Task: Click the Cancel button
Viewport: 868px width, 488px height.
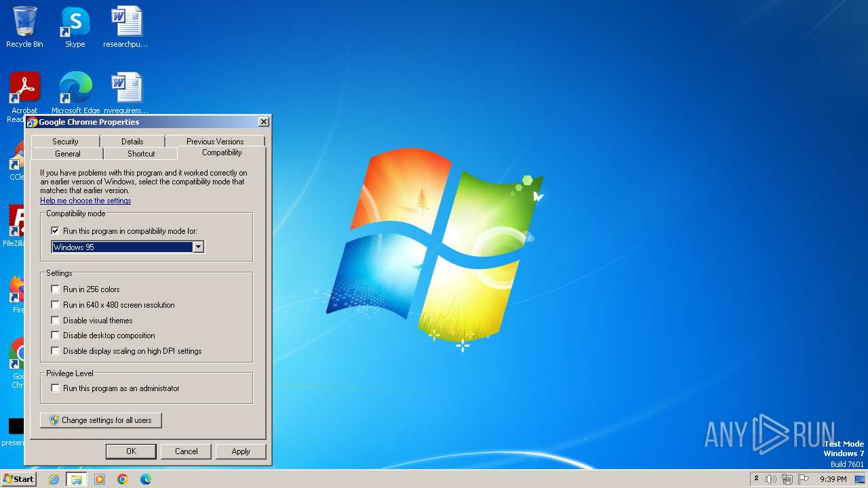Action: (x=186, y=451)
